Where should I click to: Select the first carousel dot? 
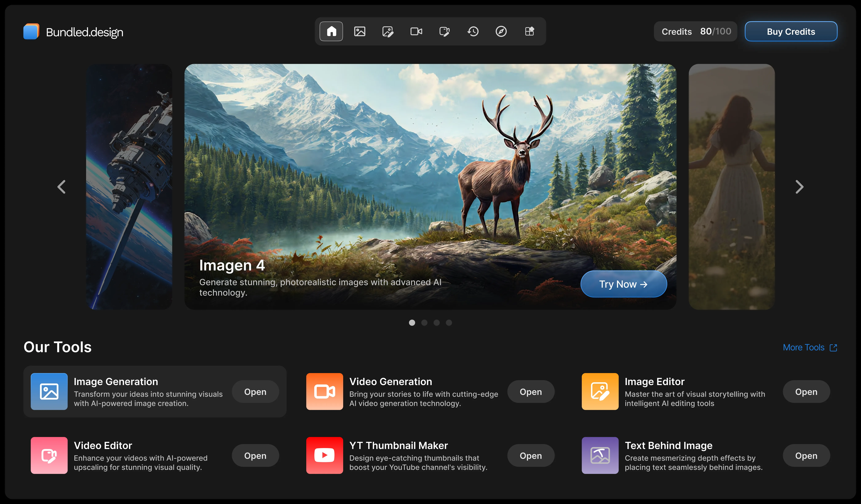(x=412, y=323)
